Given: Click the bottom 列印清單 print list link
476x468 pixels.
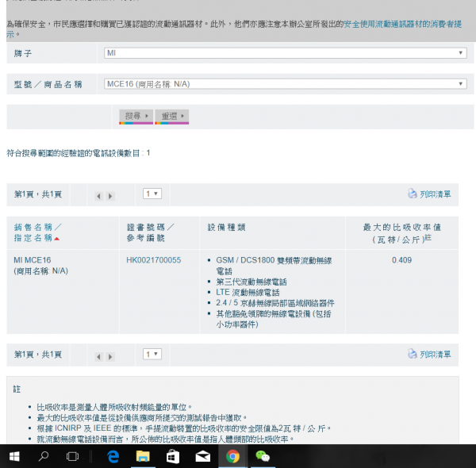Looking at the screenshot, I should (435, 355).
